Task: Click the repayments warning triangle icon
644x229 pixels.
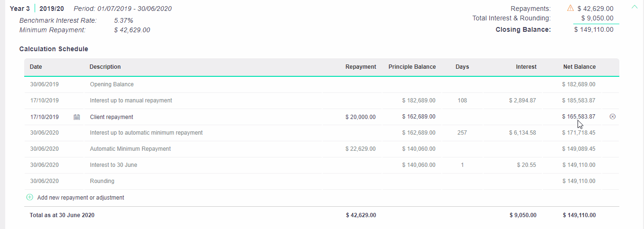Action: click(x=570, y=8)
